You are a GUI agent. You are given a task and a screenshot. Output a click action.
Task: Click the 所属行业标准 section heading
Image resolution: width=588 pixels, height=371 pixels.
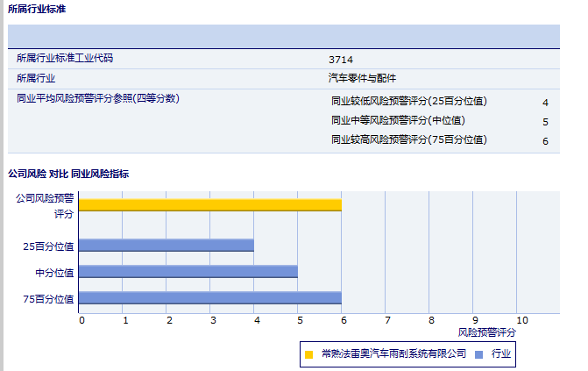[37, 9]
